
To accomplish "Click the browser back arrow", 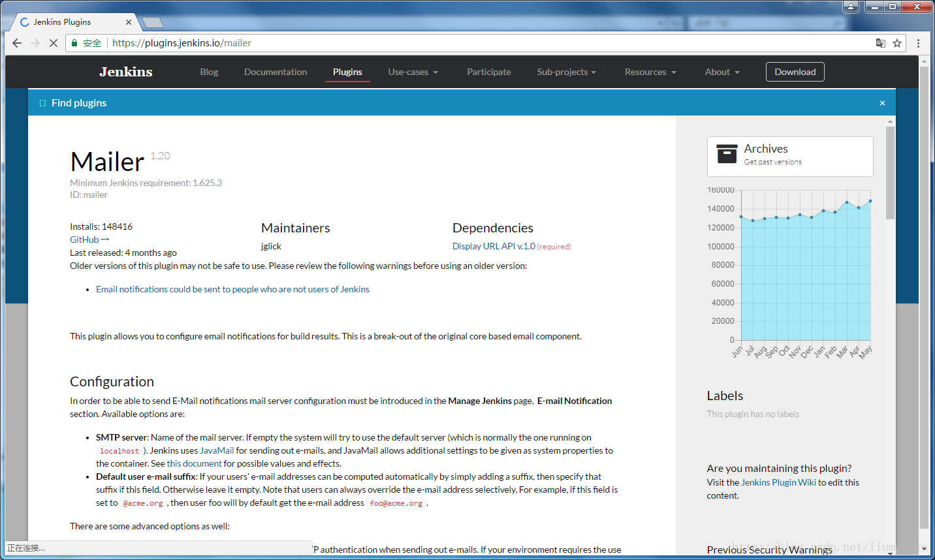I will pyautogui.click(x=17, y=43).
